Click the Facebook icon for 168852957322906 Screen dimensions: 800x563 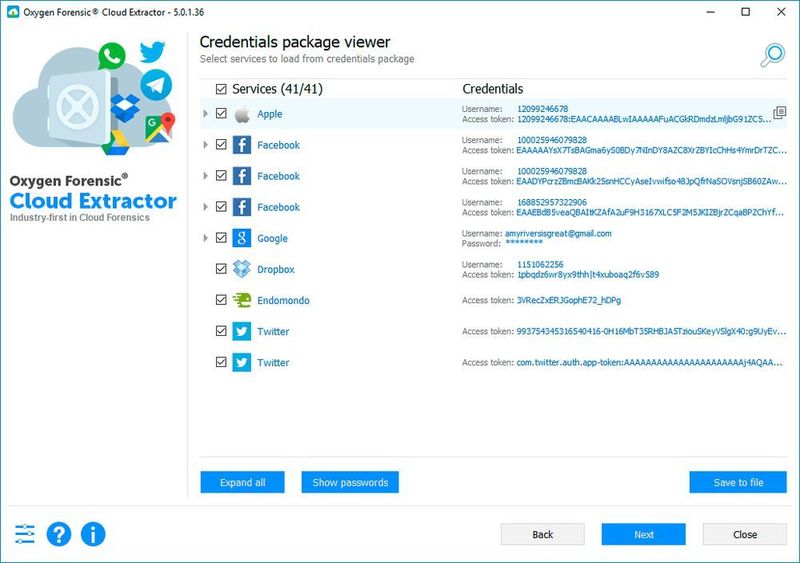pos(242,207)
